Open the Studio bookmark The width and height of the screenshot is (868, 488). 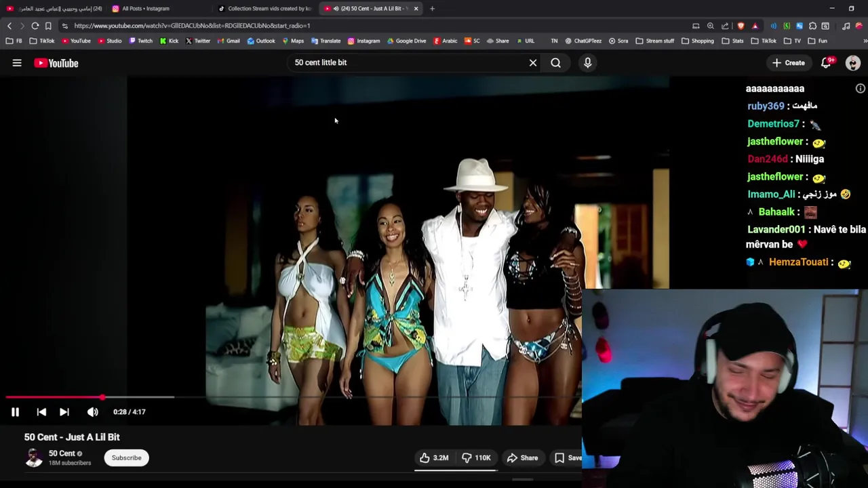click(x=110, y=41)
